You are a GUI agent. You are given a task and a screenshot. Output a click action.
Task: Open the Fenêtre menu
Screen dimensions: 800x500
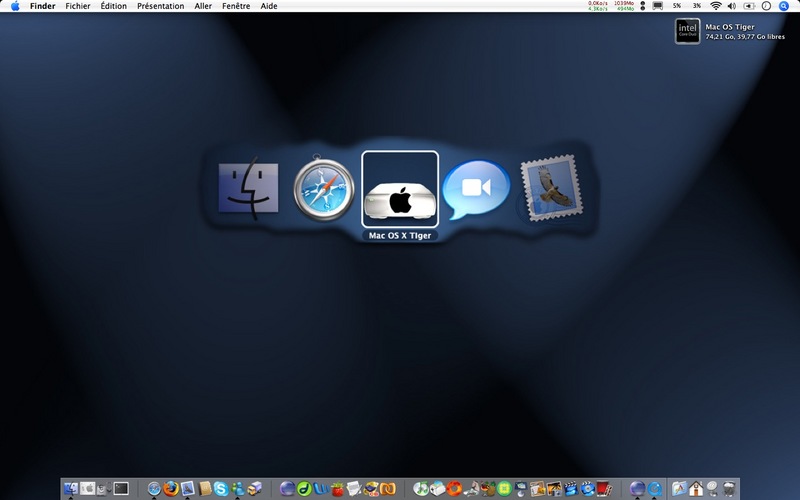pos(236,6)
